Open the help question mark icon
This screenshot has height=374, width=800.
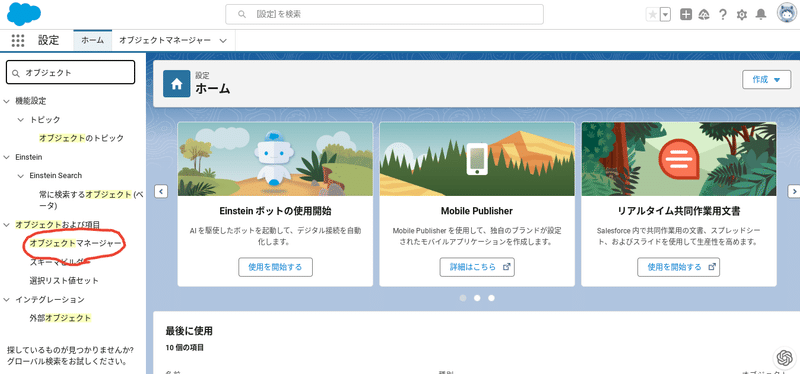tap(722, 15)
